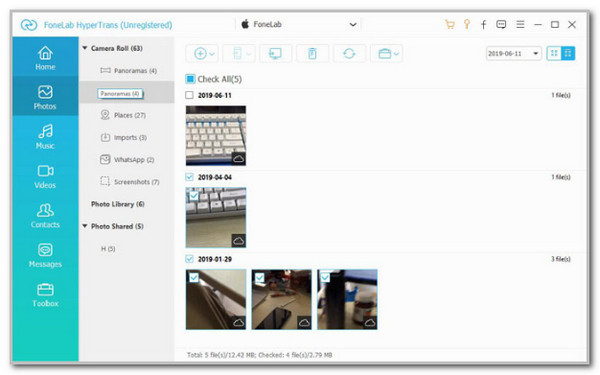The image size is (600, 375).
Task: Open the 2019-06-11 date filter dropdown
Action: pyautogui.click(x=514, y=53)
